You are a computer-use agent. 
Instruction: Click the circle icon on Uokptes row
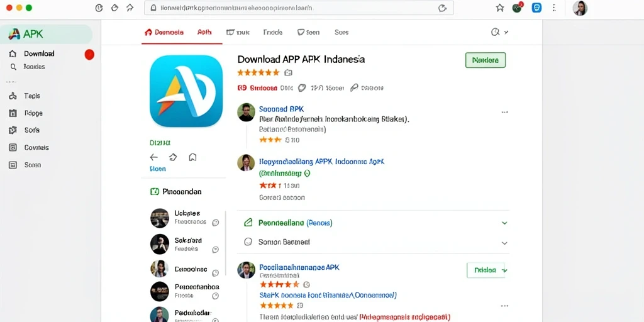(215, 223)
